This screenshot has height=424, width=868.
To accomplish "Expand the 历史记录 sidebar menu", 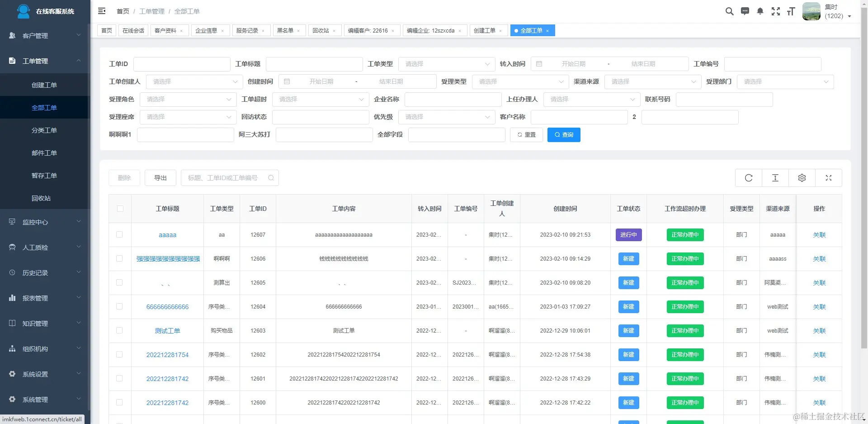I will 45,272.
